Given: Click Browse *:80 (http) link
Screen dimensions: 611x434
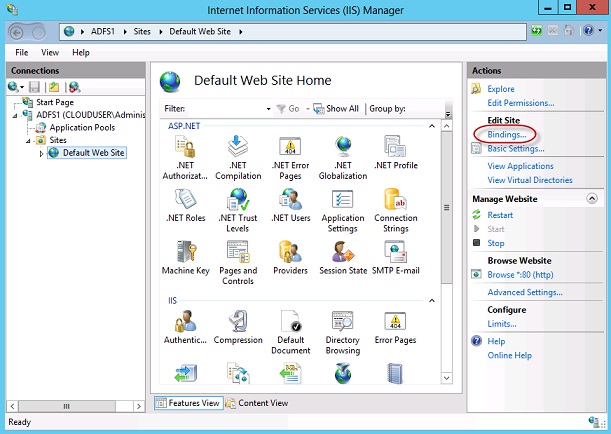Looking at the screenshot, I should [x=520, y=275].
